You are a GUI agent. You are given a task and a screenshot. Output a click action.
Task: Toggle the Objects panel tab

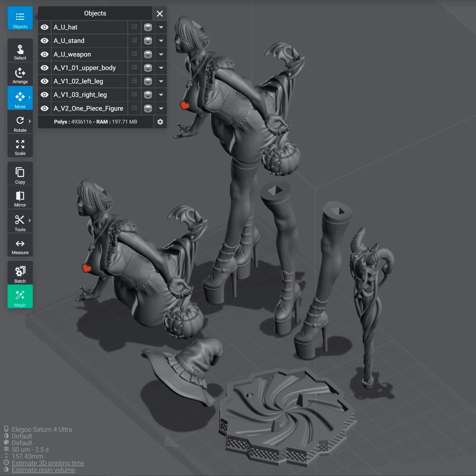click(x=20, y=18)
